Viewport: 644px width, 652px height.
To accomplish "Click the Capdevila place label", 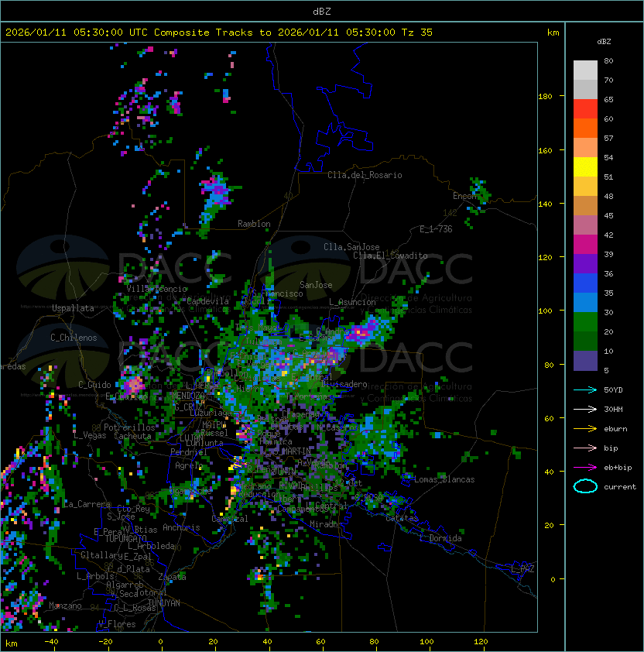I will tap(208, 301).
